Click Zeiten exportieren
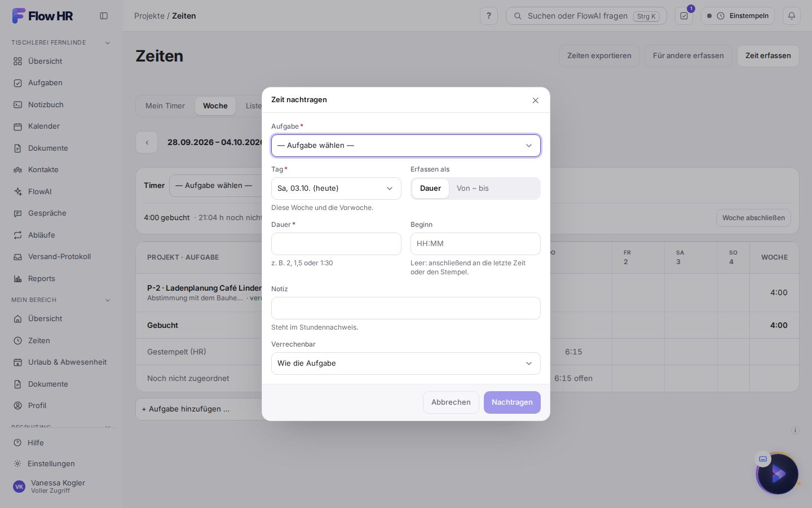 coord(599,56)
